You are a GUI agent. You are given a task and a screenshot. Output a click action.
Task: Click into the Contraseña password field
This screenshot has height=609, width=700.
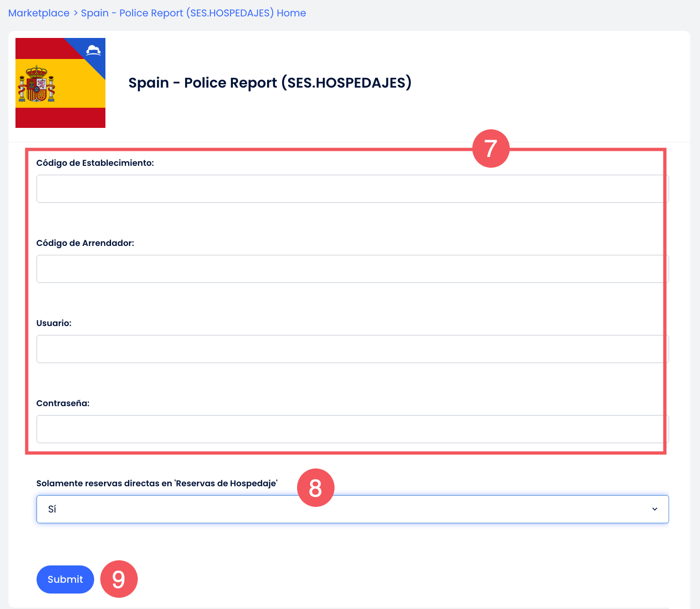[352, 429]
